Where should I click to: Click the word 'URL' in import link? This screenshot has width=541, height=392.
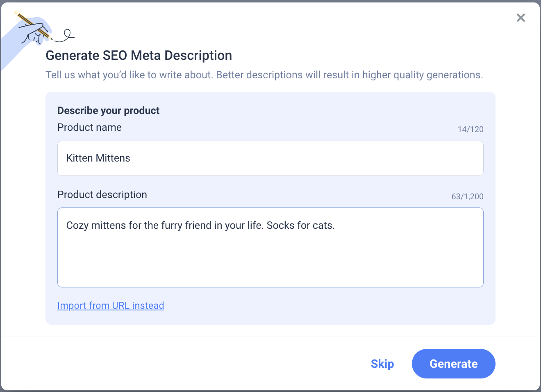(x=120, y=305)
